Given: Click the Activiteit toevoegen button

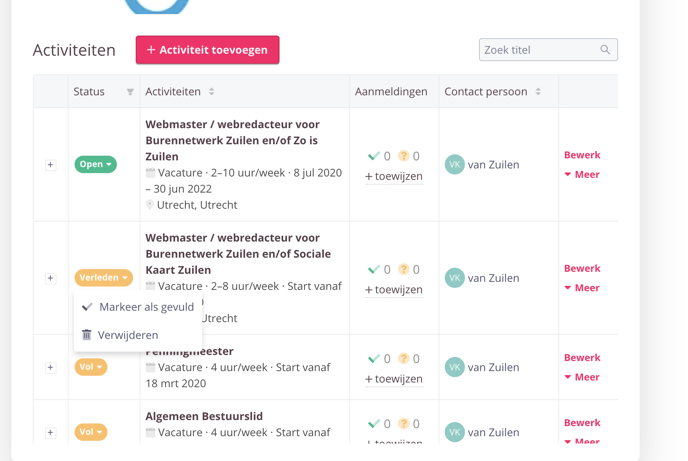Looking at the screenshot, I should coord(207,50).
